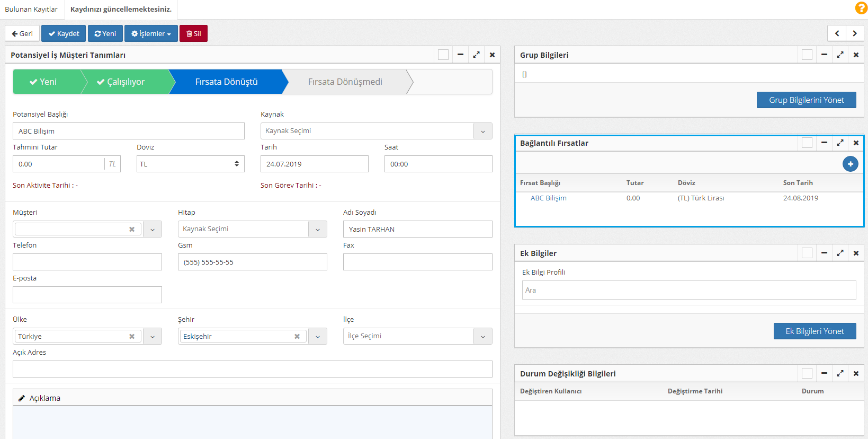Open the ABC Bilişim opportunity link
The height and width of the screenshot is (439, 868).
click(548, 198)
